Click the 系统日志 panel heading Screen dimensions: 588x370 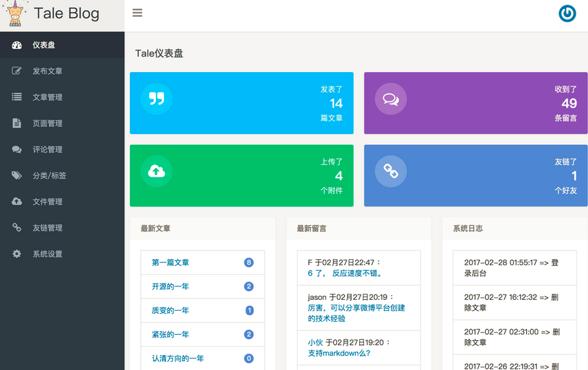[x=468, y=229]
